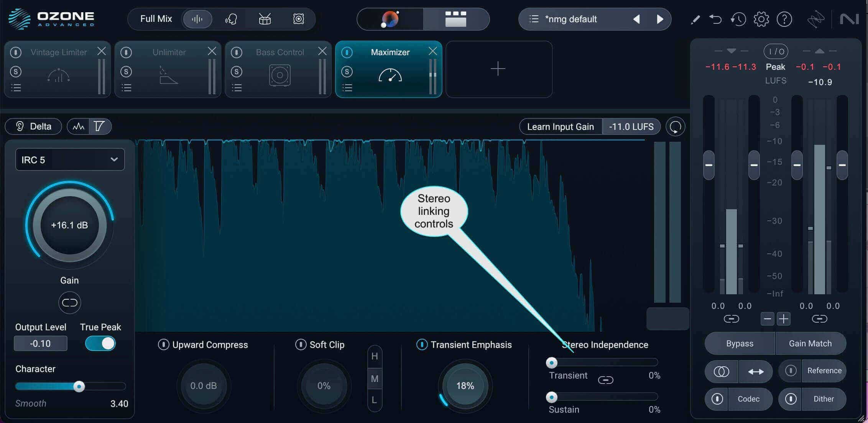Toggle Transient Emphasis power

[422, 344]
